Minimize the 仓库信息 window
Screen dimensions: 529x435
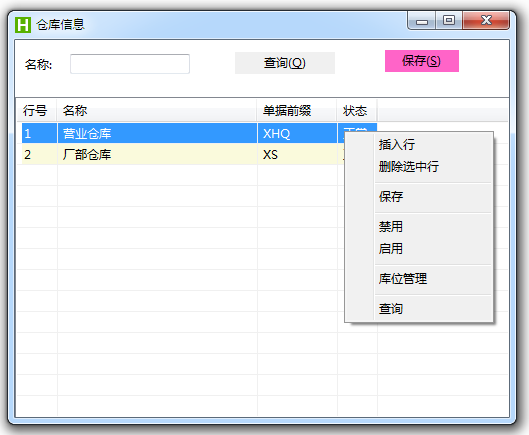point(421,21)
